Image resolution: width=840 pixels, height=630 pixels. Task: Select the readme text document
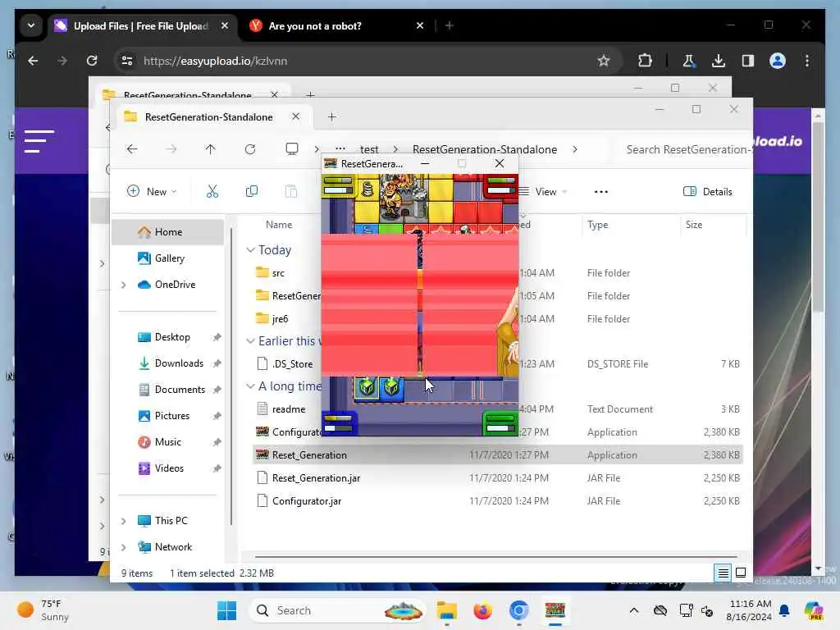pyautogui.click(x=288, y=409)
